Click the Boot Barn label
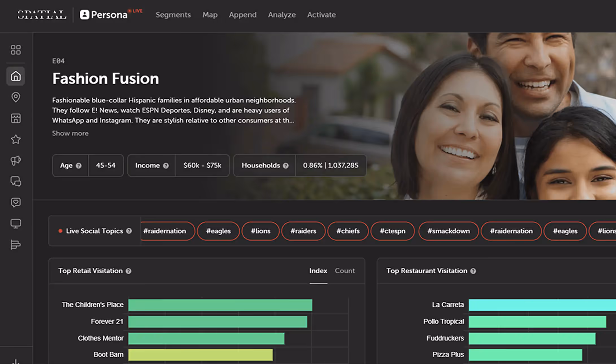 click(x=108, y=354)
